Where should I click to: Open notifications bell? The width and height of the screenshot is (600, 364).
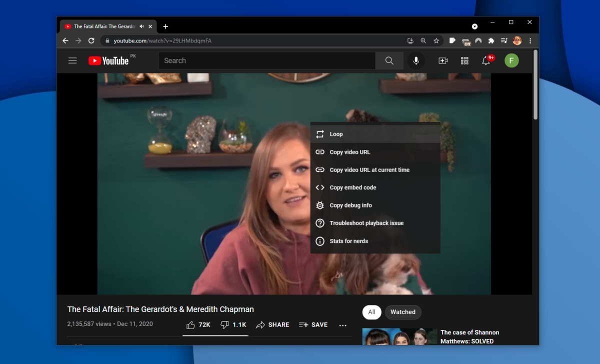coord(486,60)
